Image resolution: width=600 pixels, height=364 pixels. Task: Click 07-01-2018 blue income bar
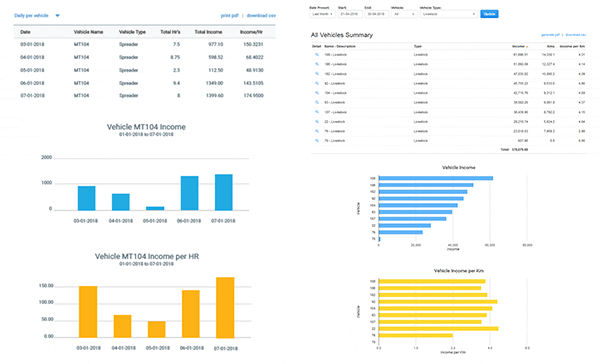coord(223,192)
